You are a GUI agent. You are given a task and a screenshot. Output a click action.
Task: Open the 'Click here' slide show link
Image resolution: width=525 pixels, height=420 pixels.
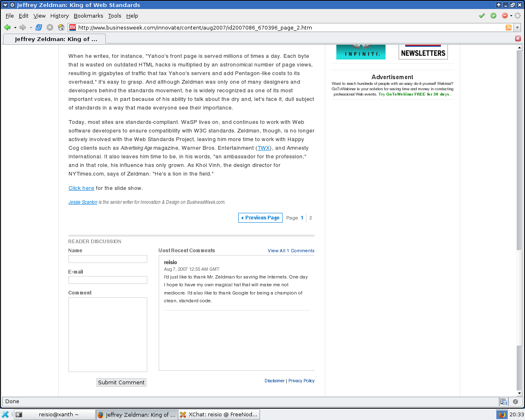pyautogui.click(x=81, y=188)
